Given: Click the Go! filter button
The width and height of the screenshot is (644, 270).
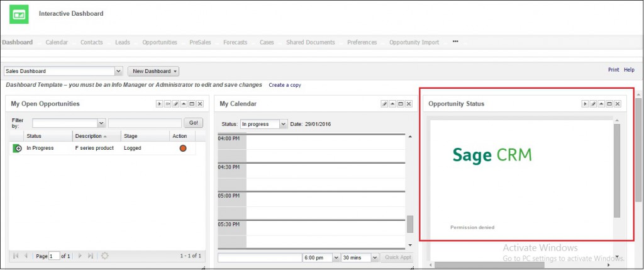Looking at the screenshot, I should (x=194, y=123).
